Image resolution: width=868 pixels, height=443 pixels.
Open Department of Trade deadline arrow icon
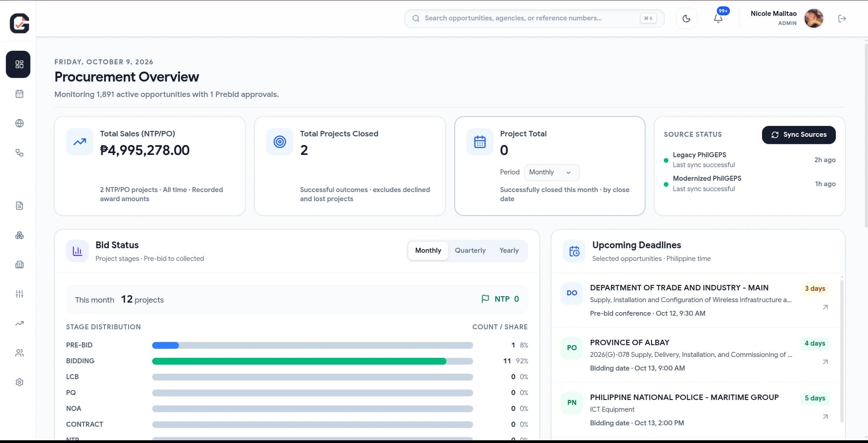tap(825, 307)
